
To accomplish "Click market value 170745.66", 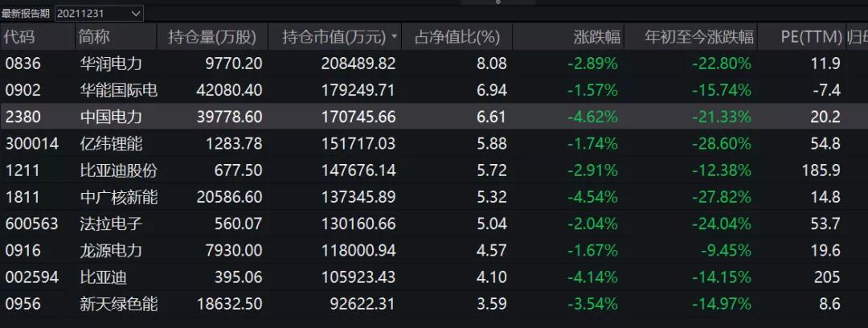I will pyautogui.click(x=358, y=117).
